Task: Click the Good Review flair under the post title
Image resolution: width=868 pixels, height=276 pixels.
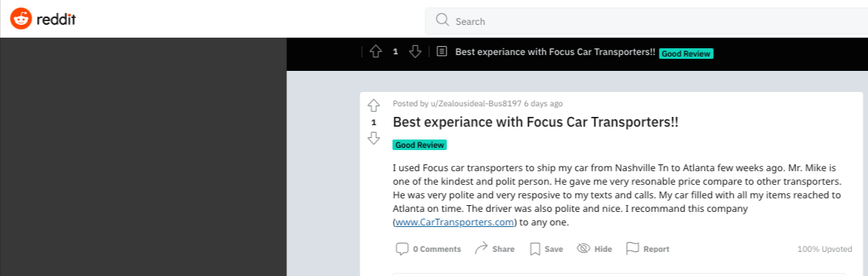Action: pyautogui.click(x=419, y=145)
